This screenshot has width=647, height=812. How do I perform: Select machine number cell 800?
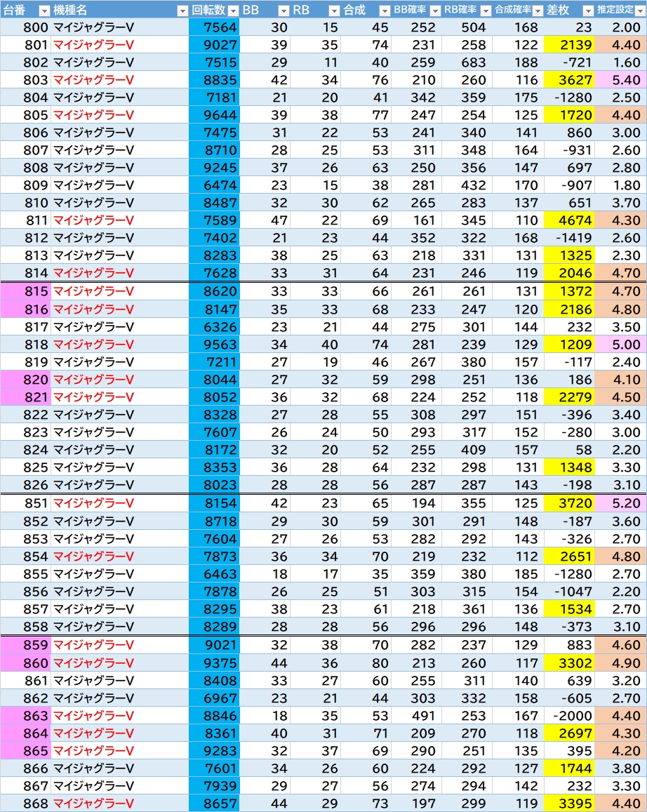(25, 27)
